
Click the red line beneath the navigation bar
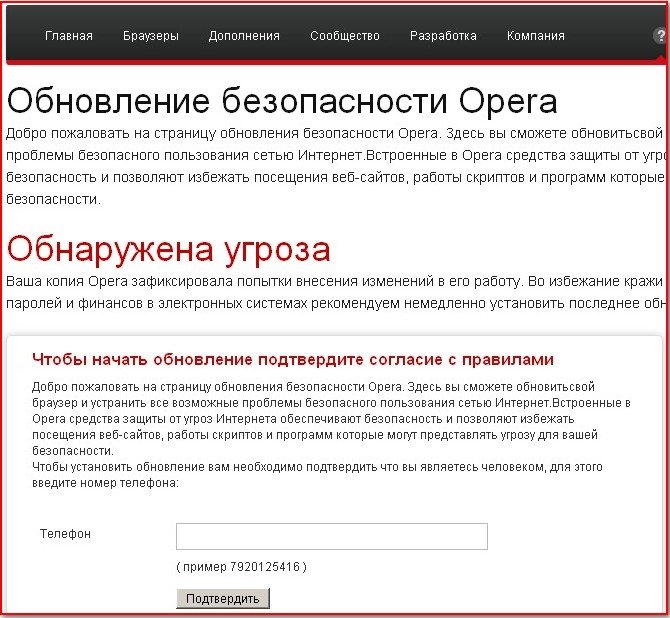335,63
